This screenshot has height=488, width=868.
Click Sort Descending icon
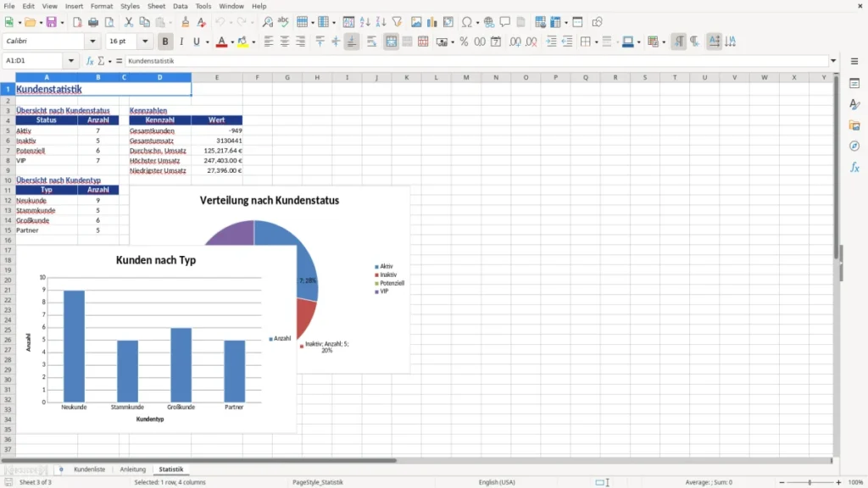click(381, 22)
